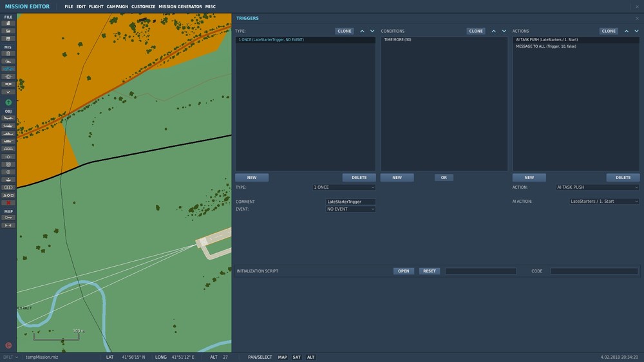The image size is (644, 362).
Task: Click the green Fly Mission arrow icon
Action: pyautogui.click(x=8, y=102)
